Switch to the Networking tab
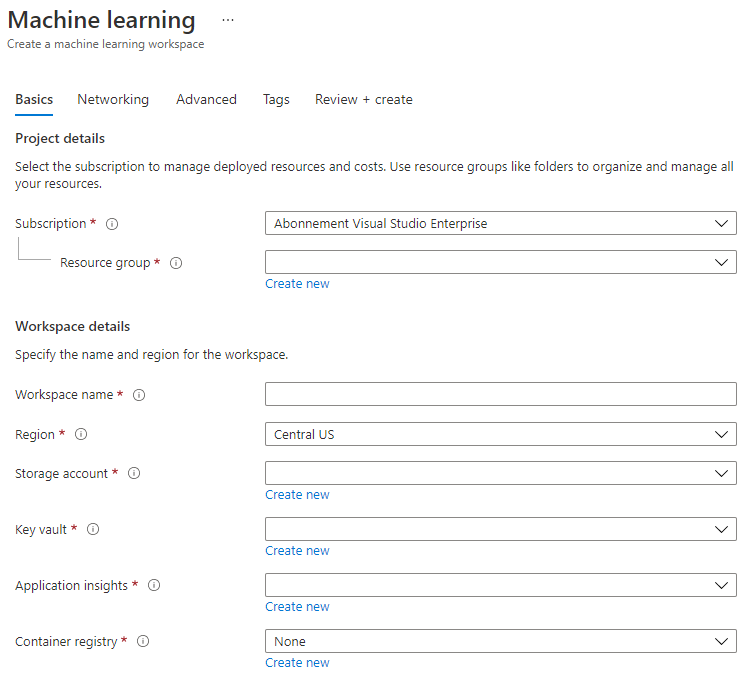 [113, 100]
